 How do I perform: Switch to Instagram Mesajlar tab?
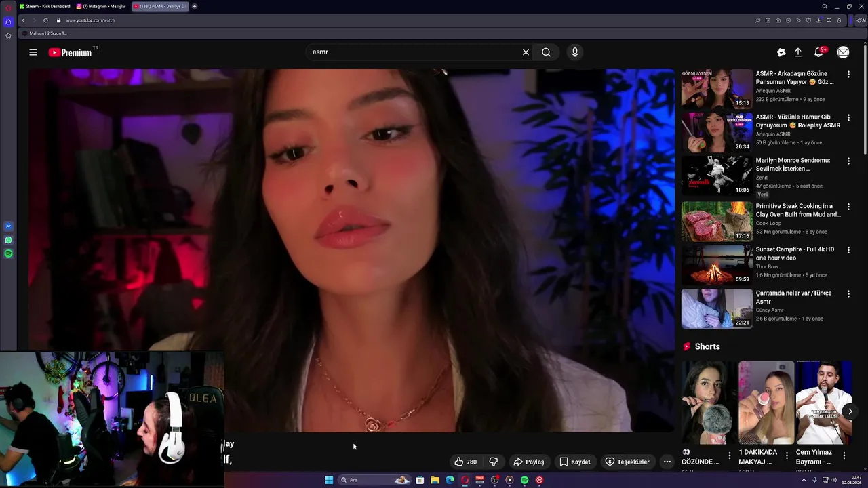[x=102, y=6]
